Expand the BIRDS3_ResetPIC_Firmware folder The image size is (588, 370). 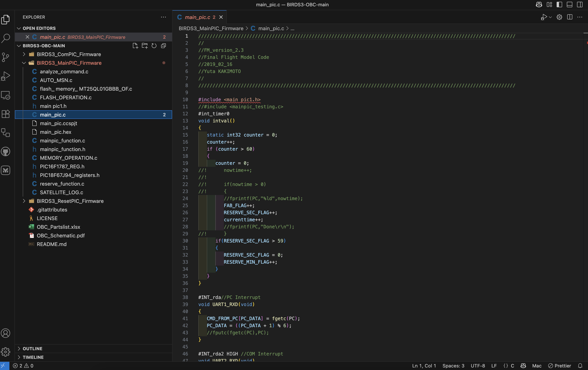[x=70, y=201]
